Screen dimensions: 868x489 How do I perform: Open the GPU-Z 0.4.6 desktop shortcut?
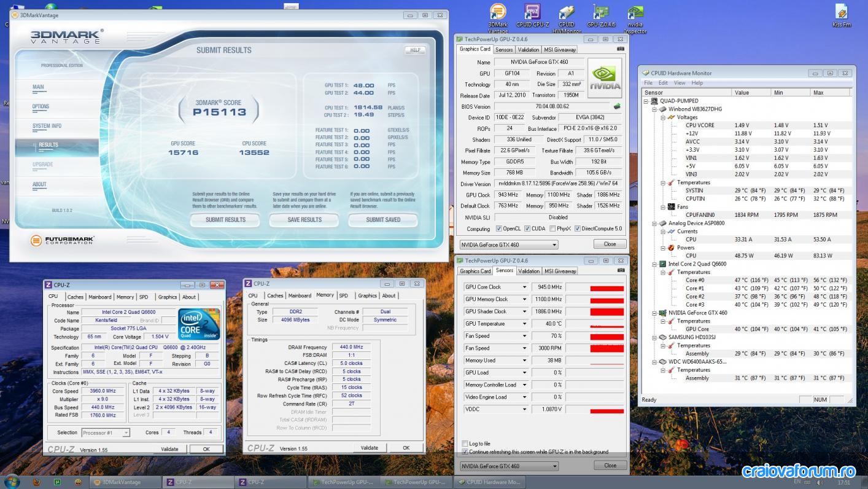click(x=601, y=17)
